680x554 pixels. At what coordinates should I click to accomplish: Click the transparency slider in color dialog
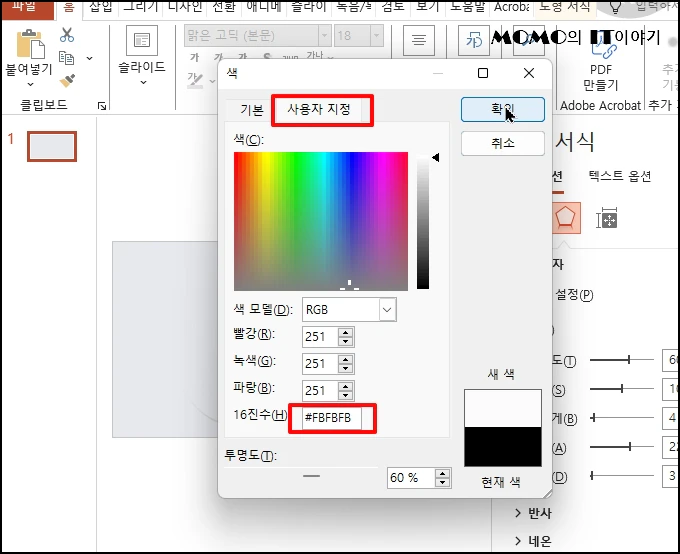pyautogui.click(x=301, y=476)
